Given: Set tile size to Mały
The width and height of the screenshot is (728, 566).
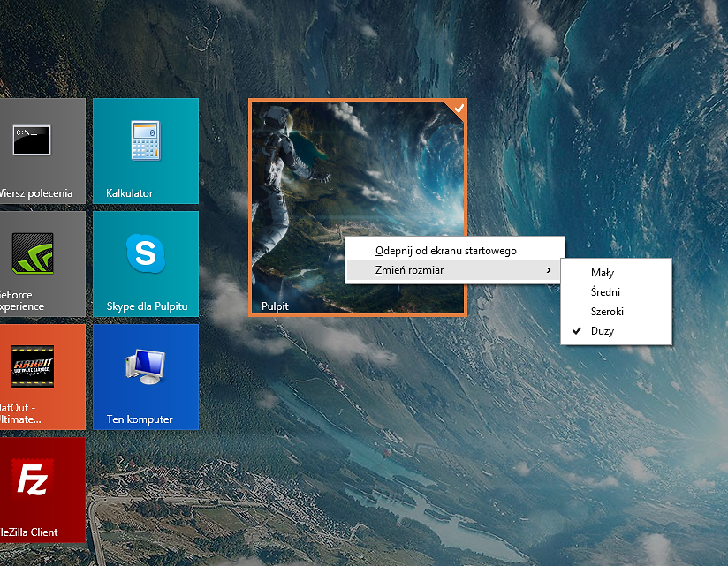Looking at the screenshot, I should (616, 273).
